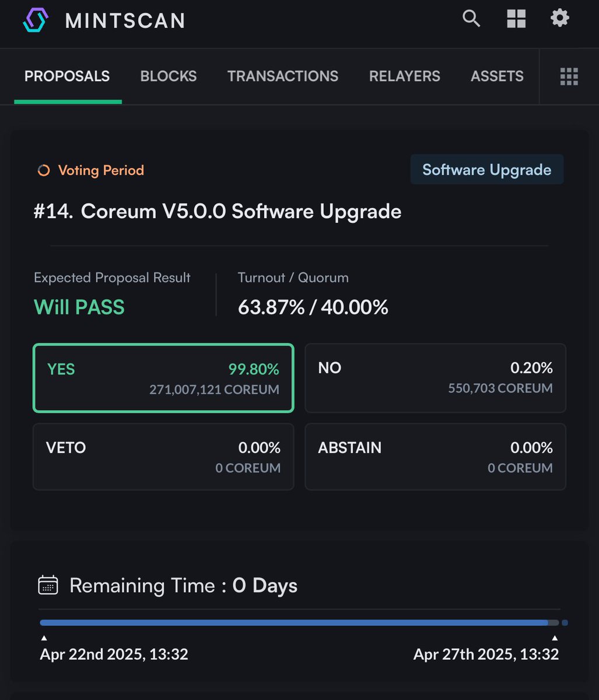599x700 pixels.
Task: Click the Software Upgrade badge
Action: coord(487,169)
